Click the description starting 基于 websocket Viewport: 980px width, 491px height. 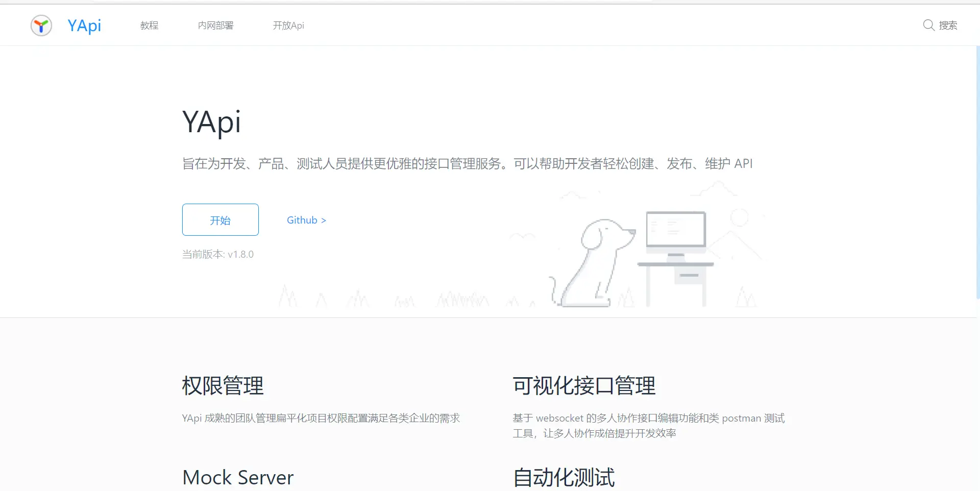click(x=649, y=426)
